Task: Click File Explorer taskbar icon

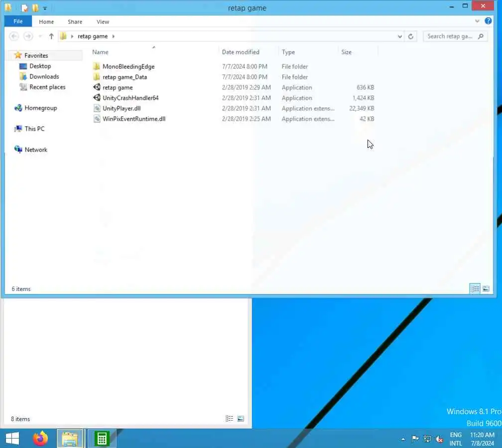Action: [x=70, y=439]
